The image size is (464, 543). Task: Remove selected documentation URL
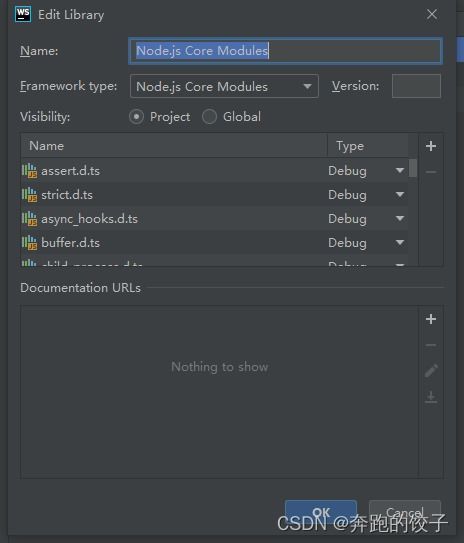431,345
